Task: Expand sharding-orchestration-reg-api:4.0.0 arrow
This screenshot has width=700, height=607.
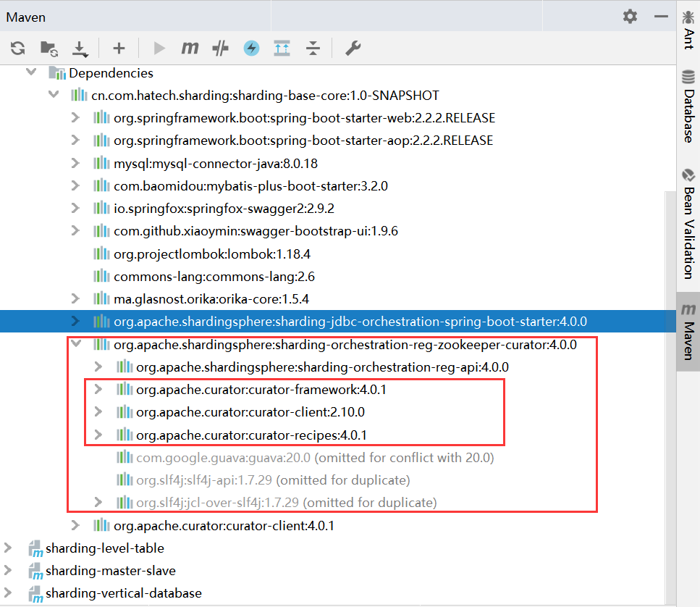Action: tap(98, 367)
